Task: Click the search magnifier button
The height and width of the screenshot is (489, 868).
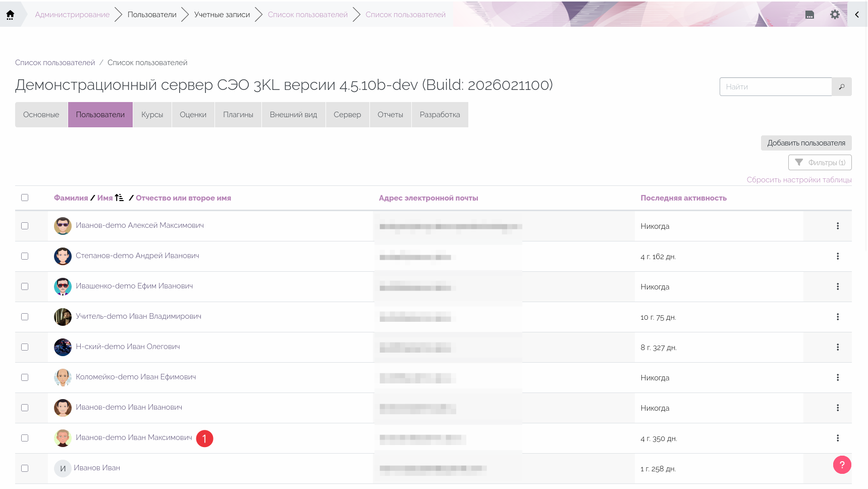Action: click(x=841, y=87)
